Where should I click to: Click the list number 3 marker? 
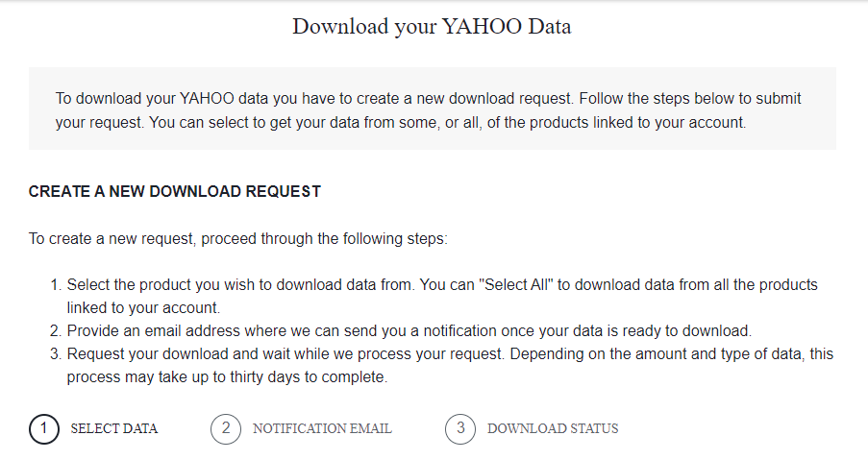[x=56, y=354]
